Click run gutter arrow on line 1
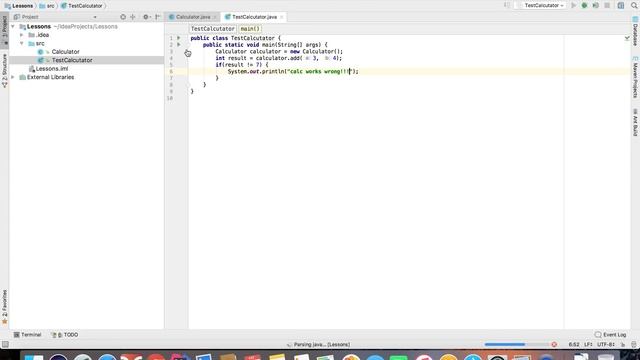The width and height of the screenshot is (640, 360). click(179, 38)
